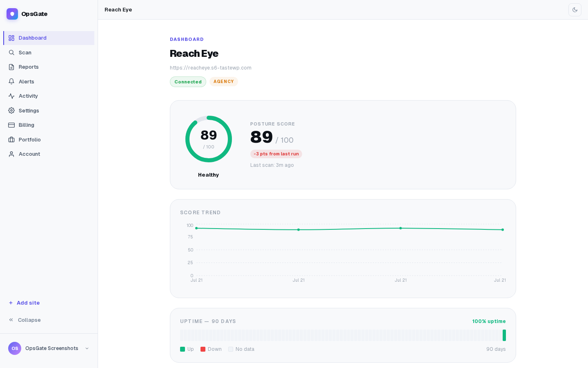Screen dimensions: 588x368
Task: Click the Portfolio briefcase icon
Action: 11,139
